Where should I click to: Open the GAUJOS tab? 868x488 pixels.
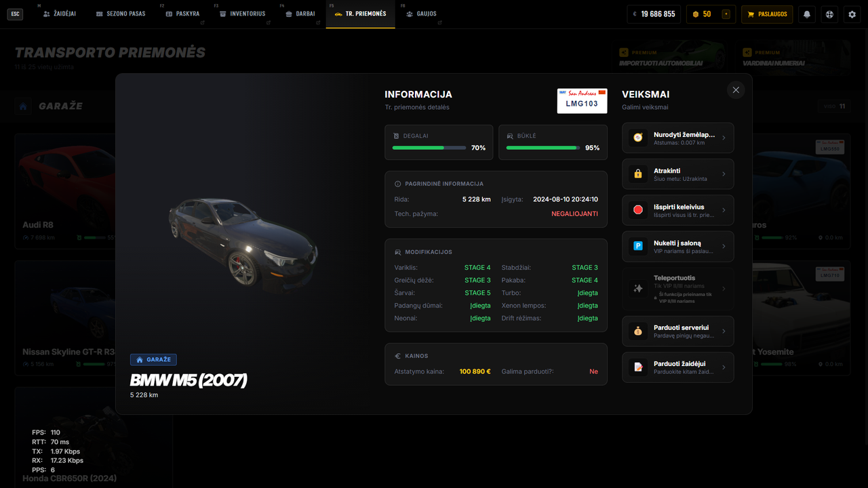tap(421, 14)
